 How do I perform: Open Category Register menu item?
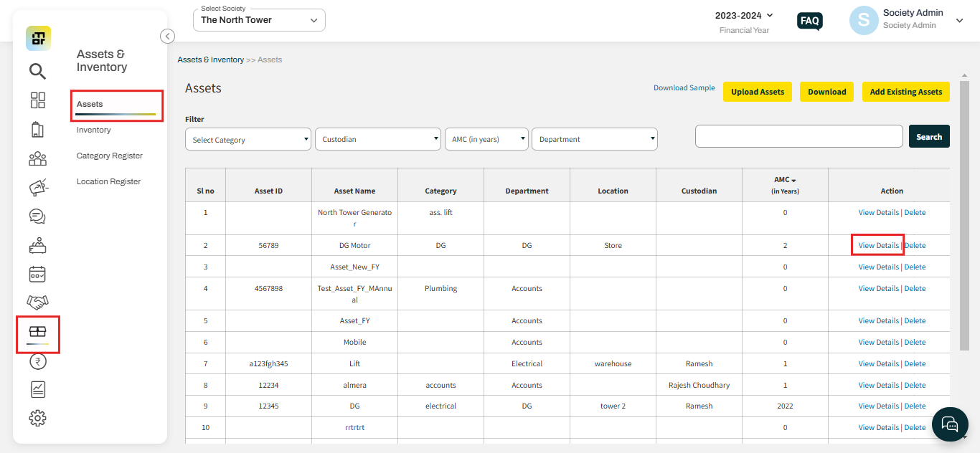[110, 156]
